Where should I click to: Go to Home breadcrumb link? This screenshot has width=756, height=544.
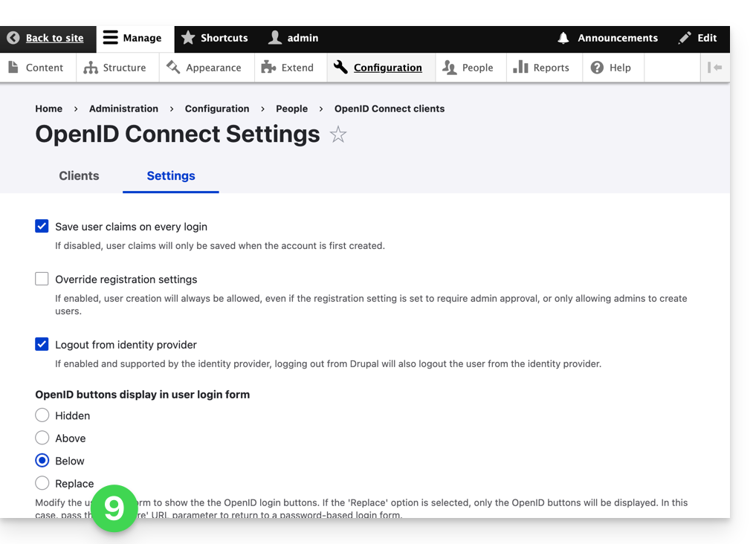click(49, 109)
